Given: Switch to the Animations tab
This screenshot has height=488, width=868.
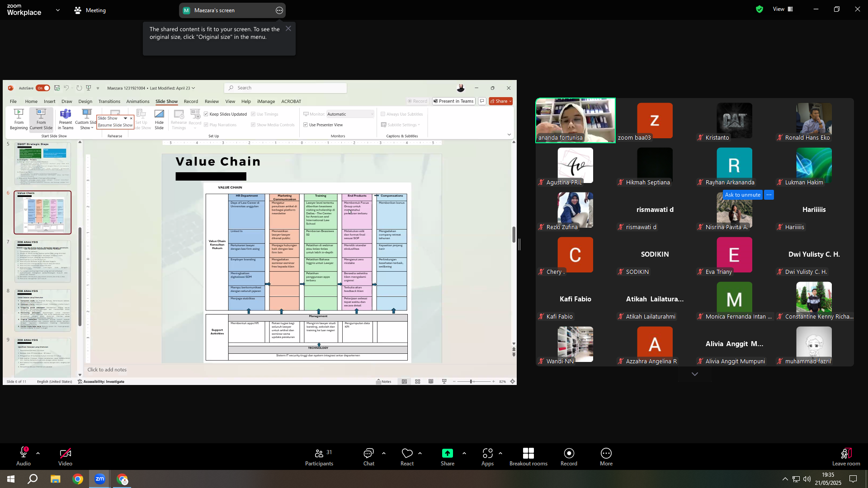Looking at the screenshot, I should pos(138,102).
